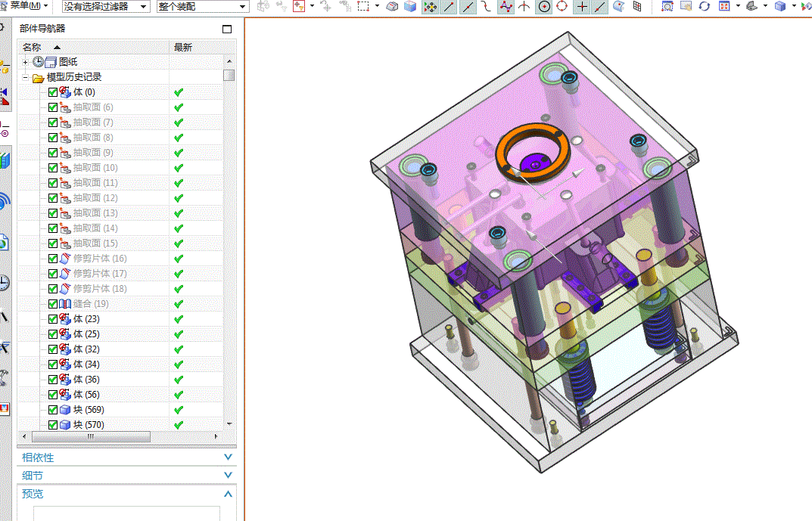This screenshot has width=812, height=521.
Task: Toggle the existing point snap icon
Action: 581,7
